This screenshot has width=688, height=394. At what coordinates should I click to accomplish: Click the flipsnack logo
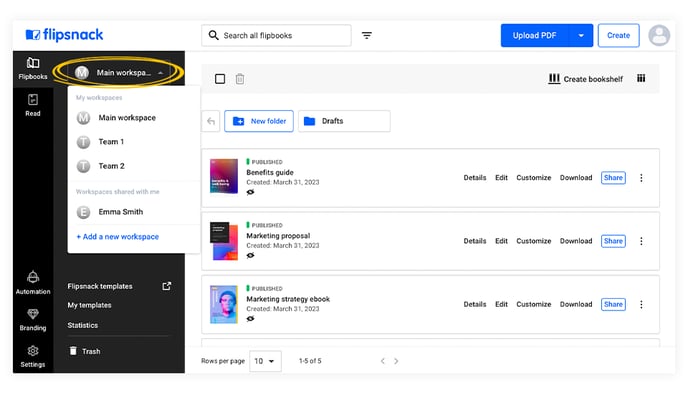64,35
